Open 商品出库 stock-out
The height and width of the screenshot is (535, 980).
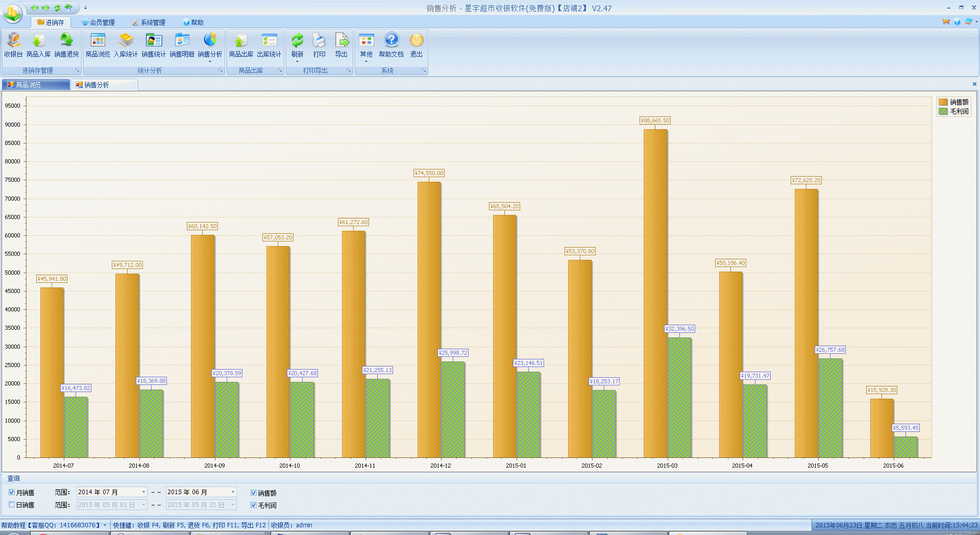pos(241,45)
